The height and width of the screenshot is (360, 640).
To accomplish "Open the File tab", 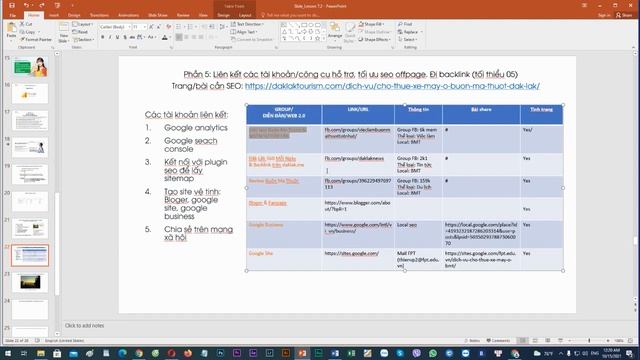I will tap(13, 15).
